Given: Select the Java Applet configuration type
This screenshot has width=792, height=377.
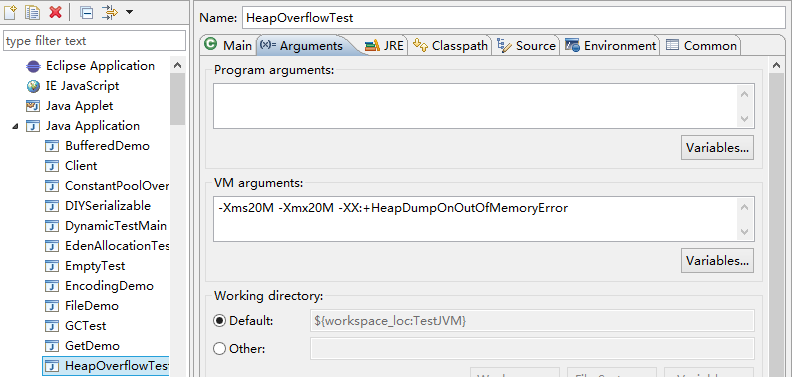Looking at the screenshot, I should [x=70, y=106].
